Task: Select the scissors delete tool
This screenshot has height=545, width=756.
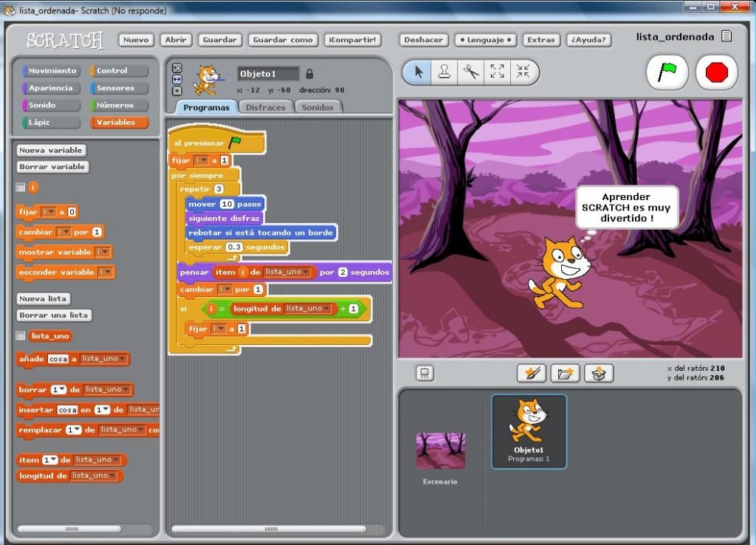Action: [470, 72]
